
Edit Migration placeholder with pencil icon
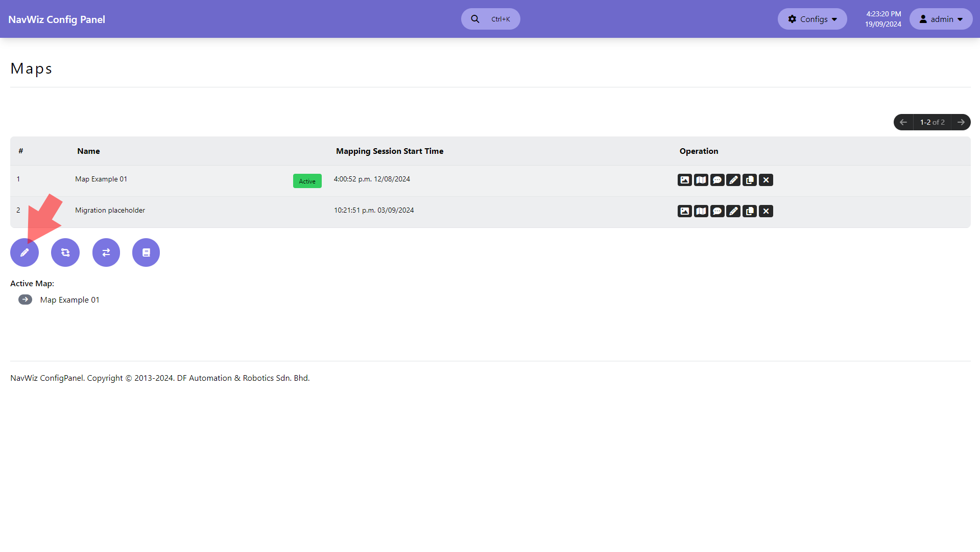pyautogui.click(x=733, y=211)
